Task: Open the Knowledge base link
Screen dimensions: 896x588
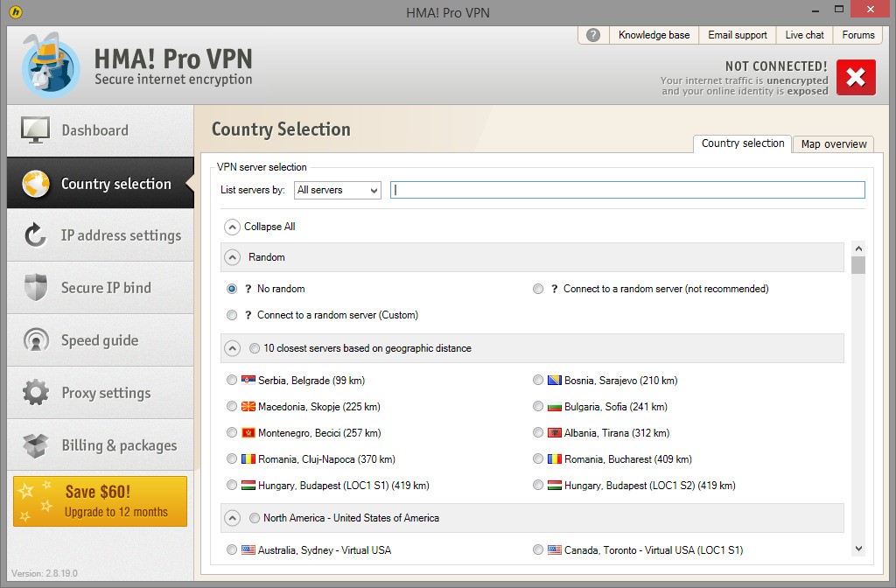Action: [x=654, y=35]
